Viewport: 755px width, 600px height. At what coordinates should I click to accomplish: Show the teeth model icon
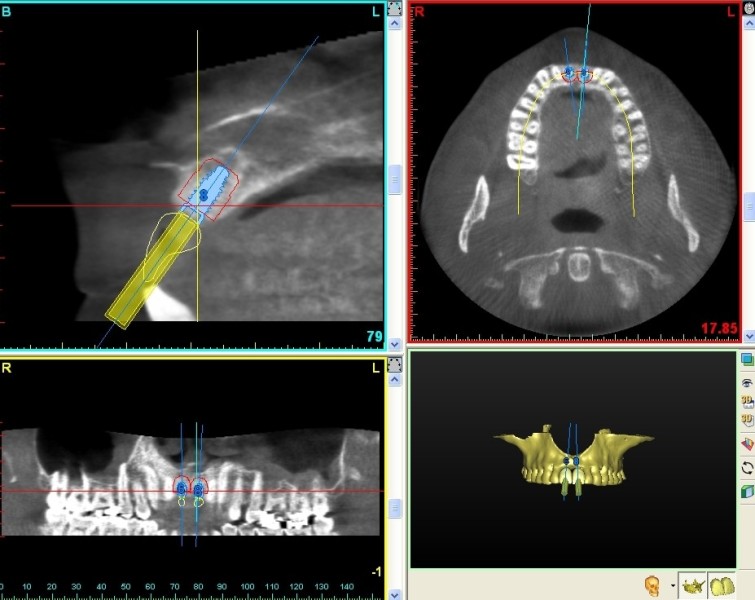pos(721,585)
